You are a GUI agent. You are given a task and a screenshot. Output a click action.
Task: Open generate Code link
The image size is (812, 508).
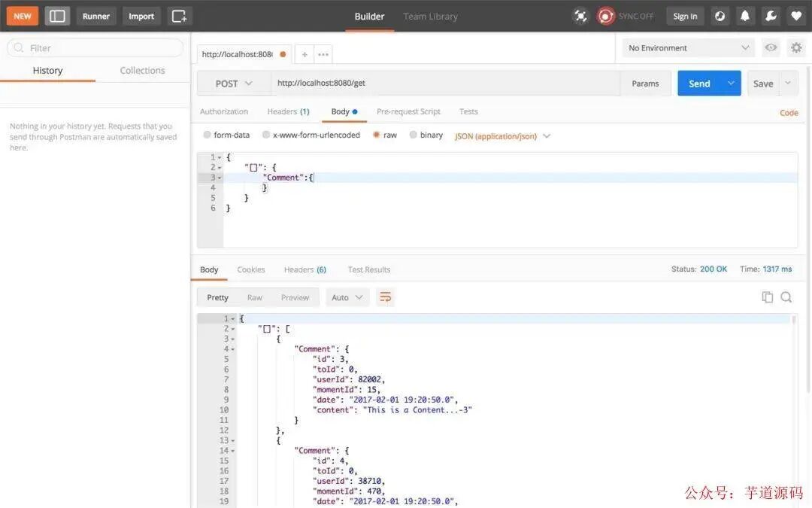(x=789, y=112)
